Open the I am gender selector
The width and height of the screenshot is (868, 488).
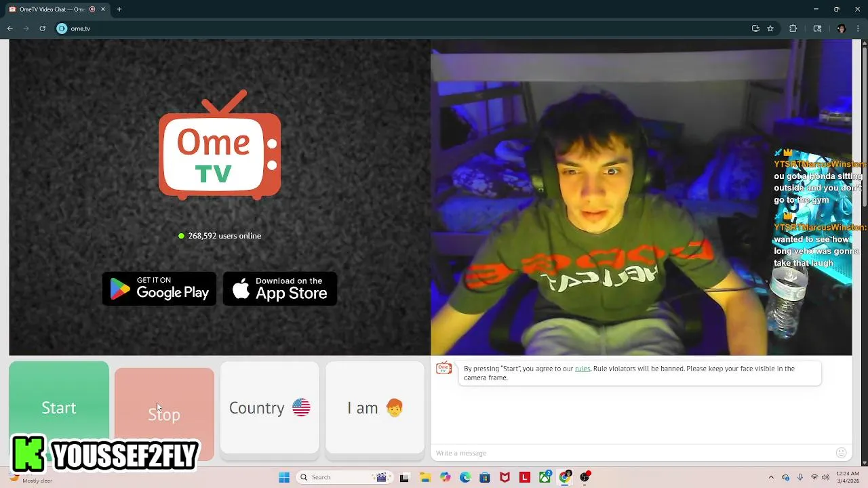pos(375,407)
